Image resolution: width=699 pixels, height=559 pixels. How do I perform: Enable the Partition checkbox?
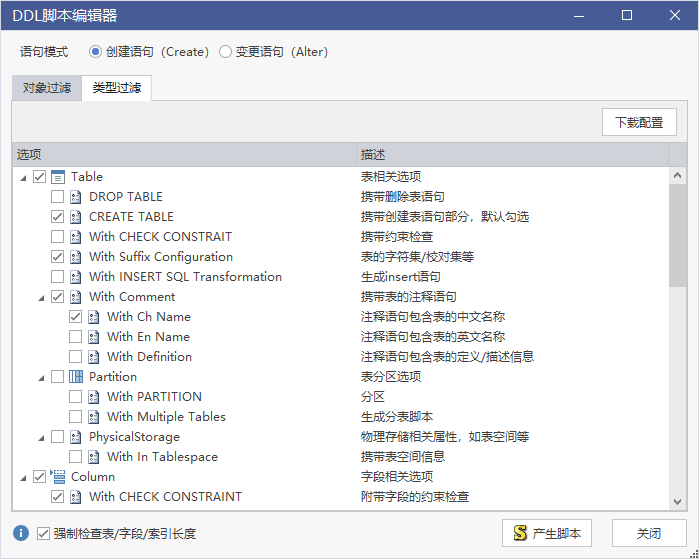pyautogui.click(x=58, y=377)
